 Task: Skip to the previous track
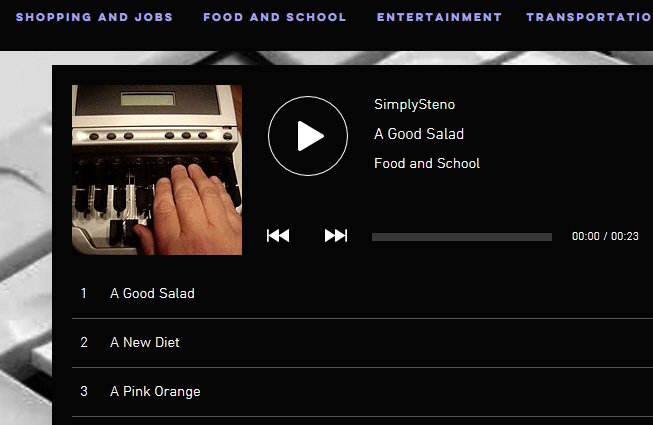(x=278, y=236)
